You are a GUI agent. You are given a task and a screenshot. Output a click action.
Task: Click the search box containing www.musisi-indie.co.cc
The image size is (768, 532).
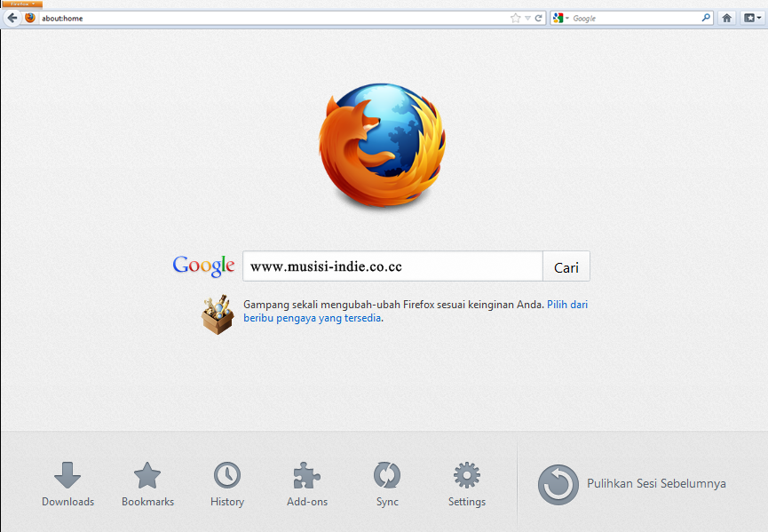(392, 266)
